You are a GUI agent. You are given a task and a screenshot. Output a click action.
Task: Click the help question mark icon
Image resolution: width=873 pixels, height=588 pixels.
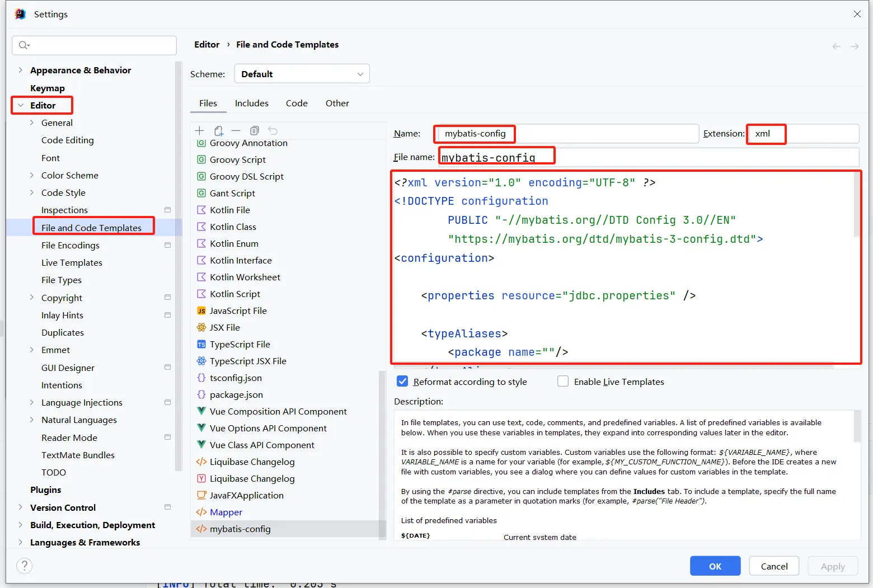24,566
